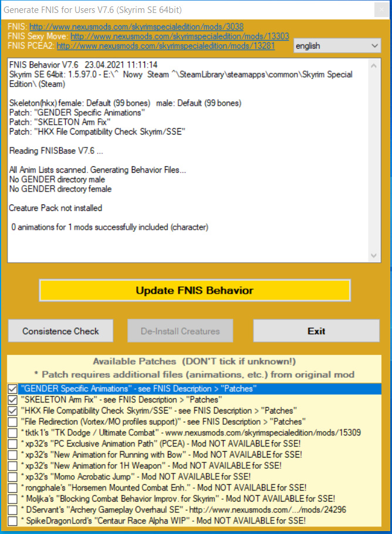This screenshot has height=534, width=392.
Task: Open the FNIS PCEA2 mods/13281 link
Action: point(165,46)
